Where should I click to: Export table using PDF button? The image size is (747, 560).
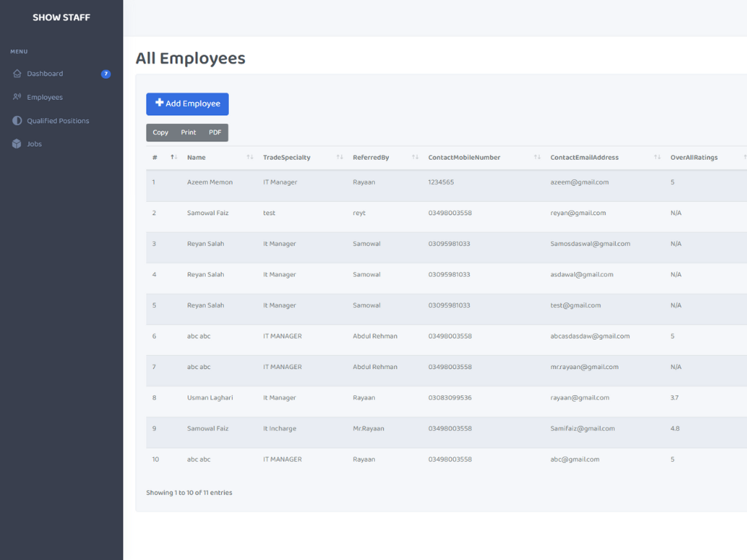pos(214,133)
